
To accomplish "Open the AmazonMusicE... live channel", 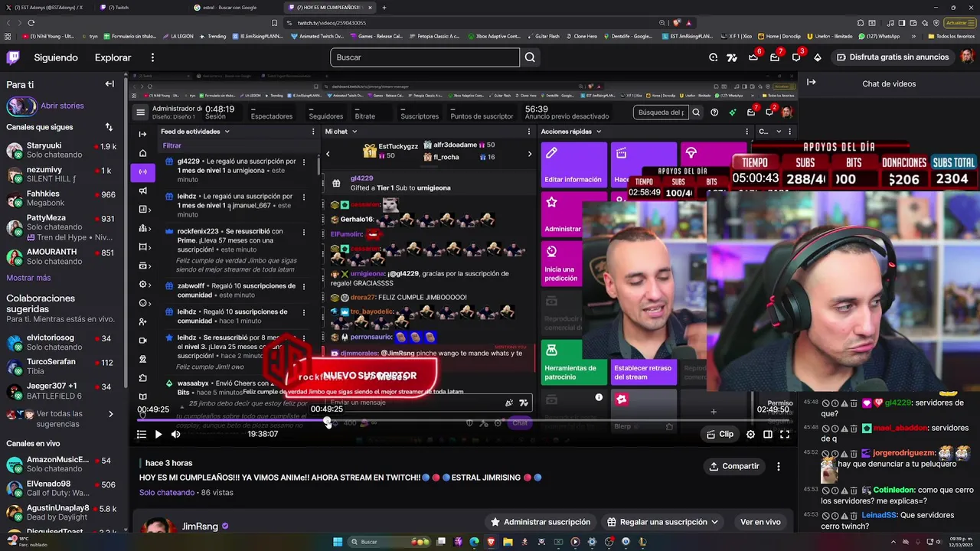I will click(x=61, y=464).
